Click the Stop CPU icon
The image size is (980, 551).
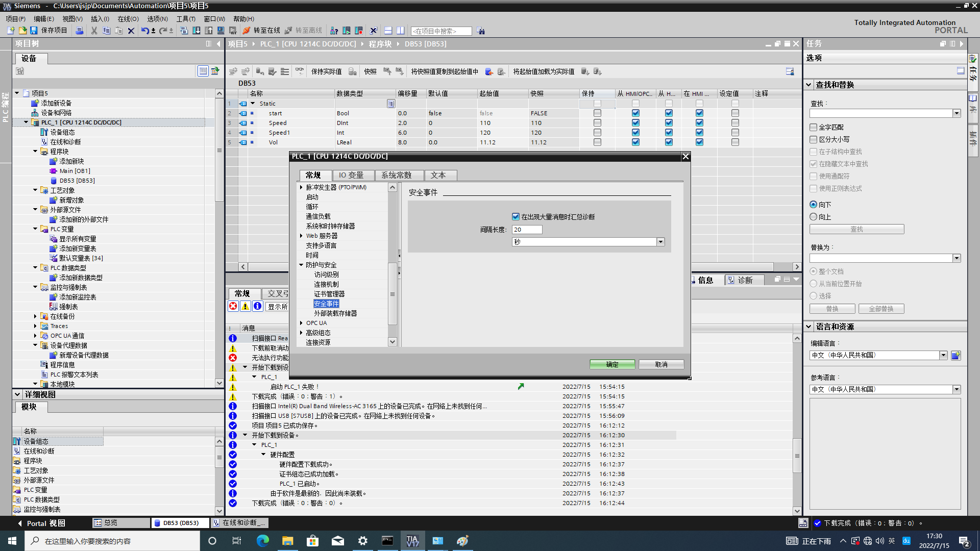pos(359,31)
